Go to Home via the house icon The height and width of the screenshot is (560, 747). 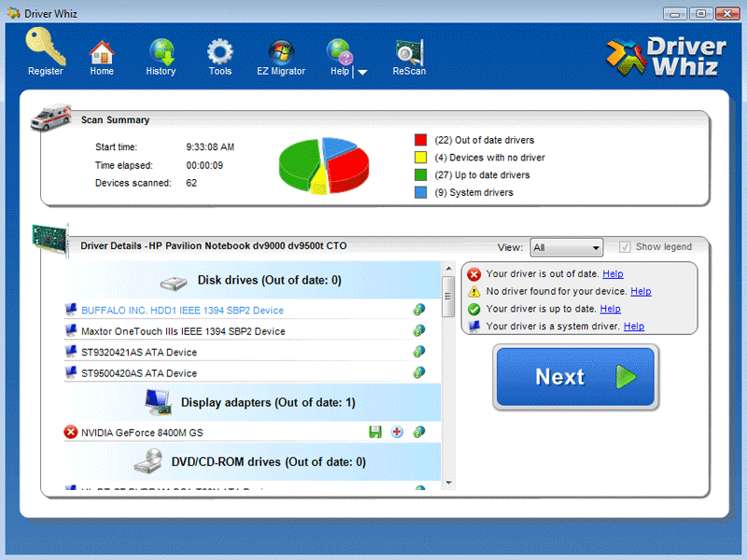pos(102,52)
